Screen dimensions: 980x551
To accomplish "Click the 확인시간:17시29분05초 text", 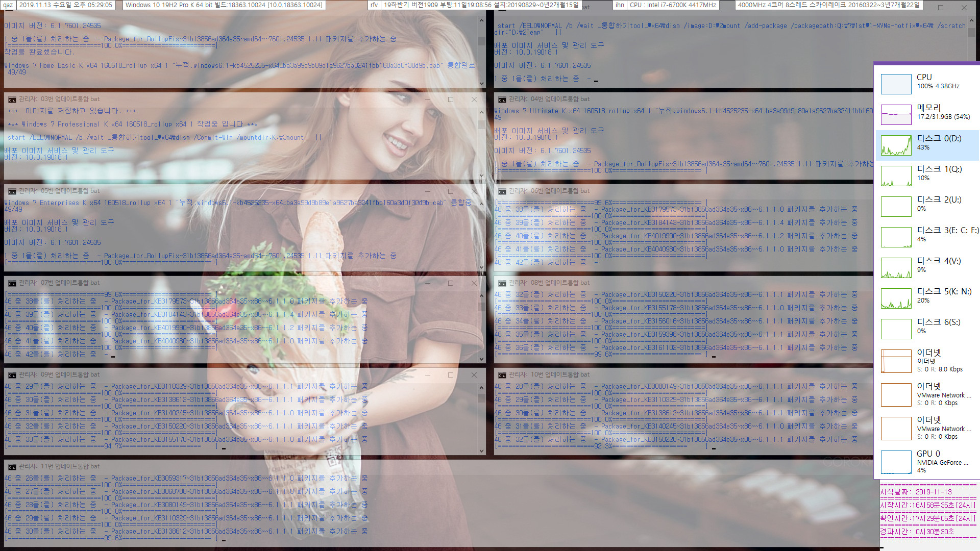I will [928, 519].
